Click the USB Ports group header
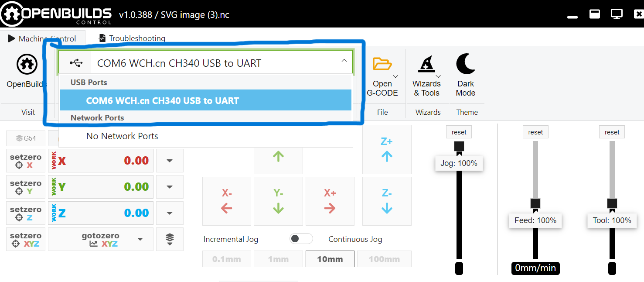 (x=89, y=82)
